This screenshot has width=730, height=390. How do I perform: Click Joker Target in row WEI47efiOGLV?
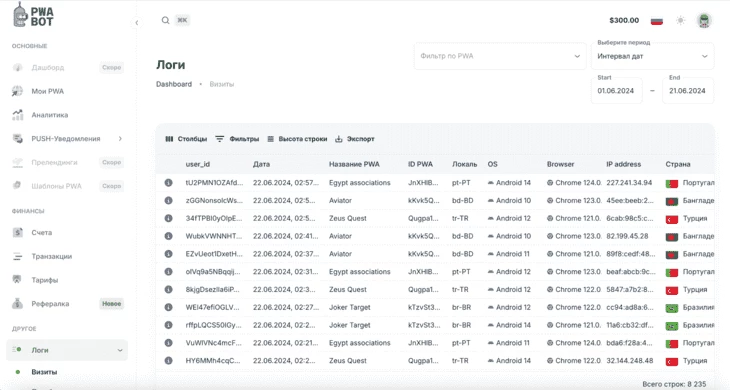pos(350,307)
